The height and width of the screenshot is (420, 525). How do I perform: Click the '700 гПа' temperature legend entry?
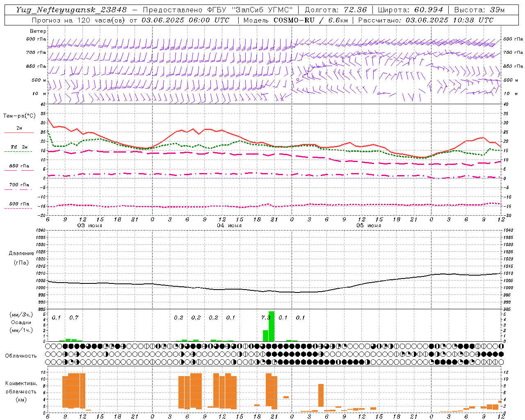point(19,185)
